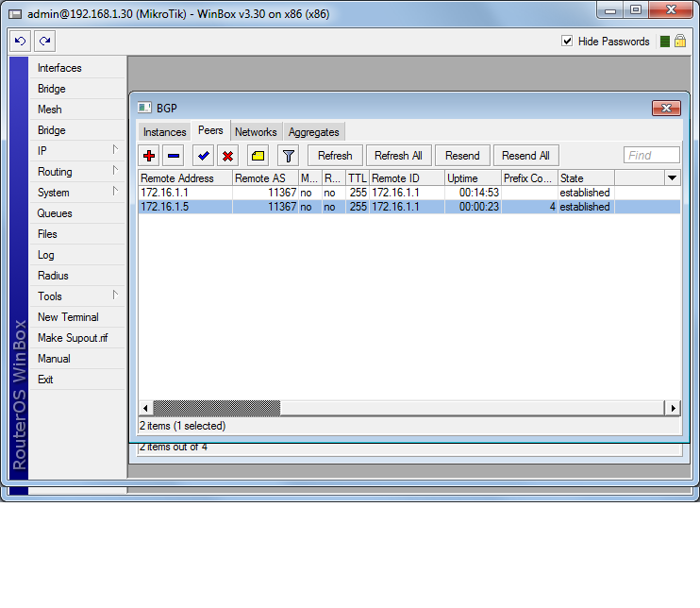Open the Networks tab
Screen dimensions: 700x608
(256, 132)
